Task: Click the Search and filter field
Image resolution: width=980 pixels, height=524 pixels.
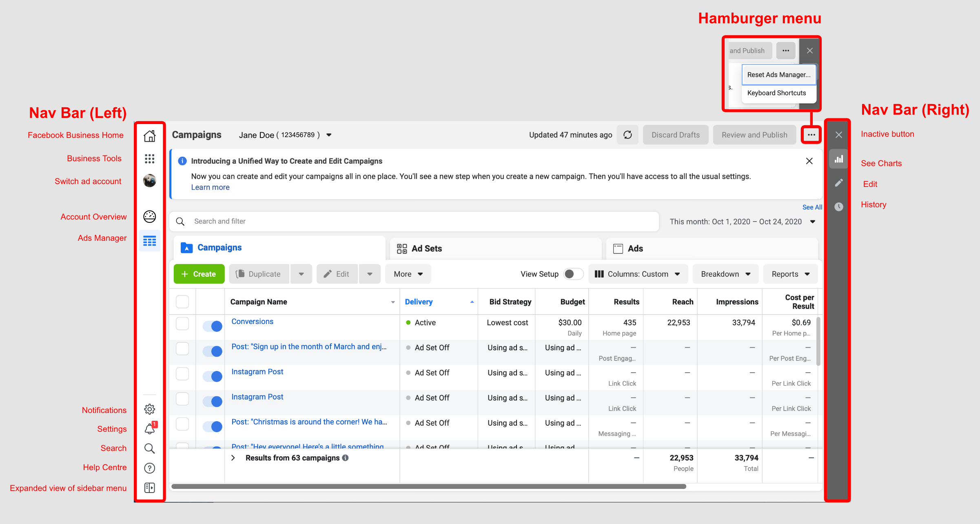Action: (x=414, y=221)
